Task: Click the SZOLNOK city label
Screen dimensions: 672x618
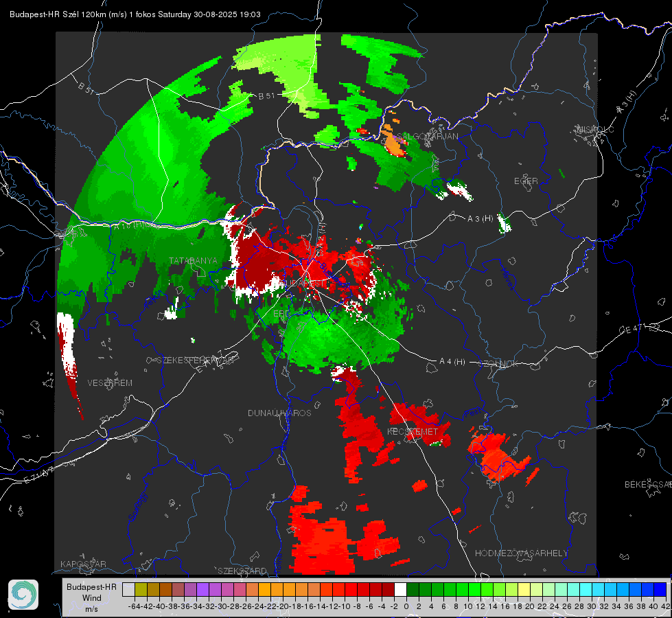Action: coord(498,364)
